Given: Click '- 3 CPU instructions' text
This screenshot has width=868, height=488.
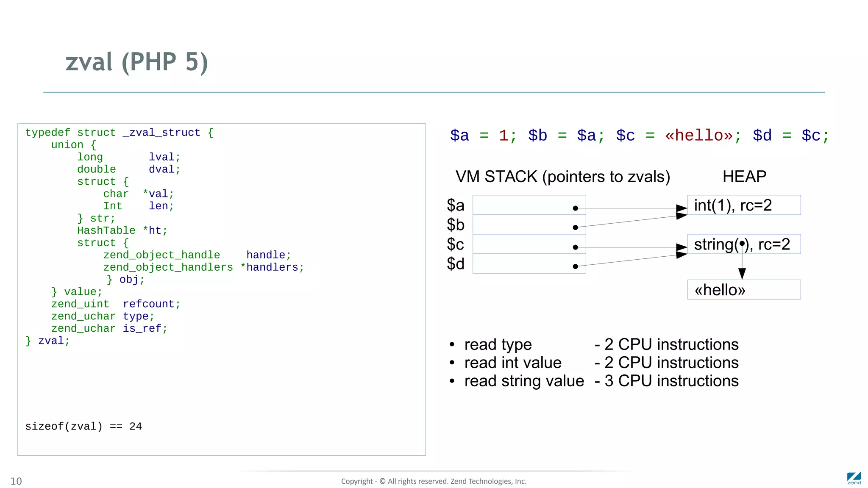Looking at the screenshot, I should 667,381.
